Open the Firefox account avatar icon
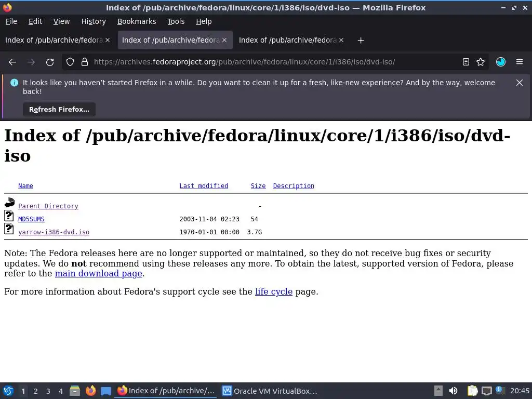 point(501,62)
